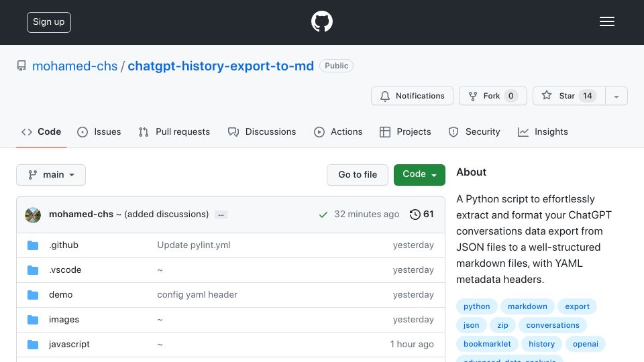Viewport: 644px width, 362px height.
Task: Open the javascript folder
Action: pyautogui.click(x=69, y=345)
